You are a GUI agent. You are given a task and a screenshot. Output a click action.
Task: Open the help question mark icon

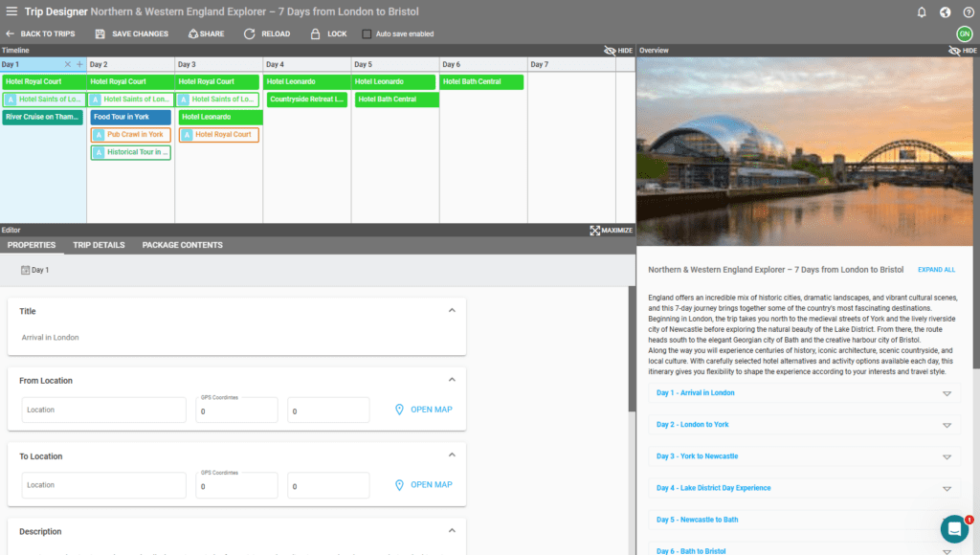point(968,12)
